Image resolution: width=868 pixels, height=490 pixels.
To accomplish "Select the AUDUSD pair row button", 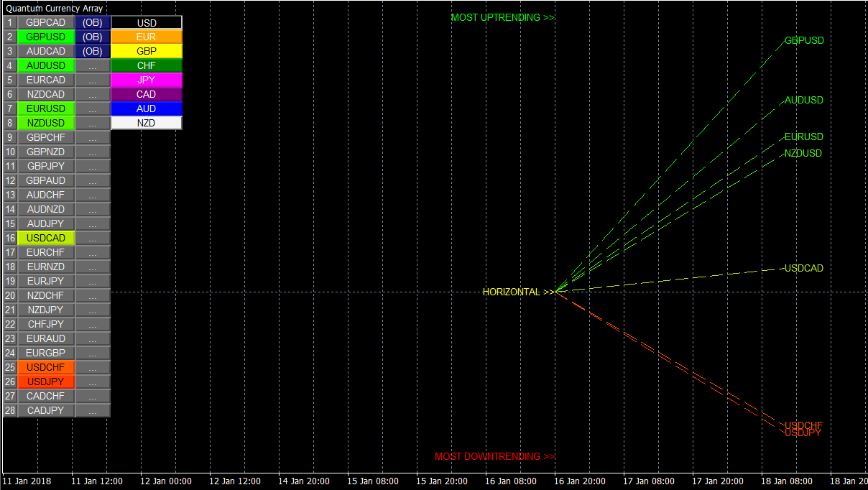I will pos(46,65).
